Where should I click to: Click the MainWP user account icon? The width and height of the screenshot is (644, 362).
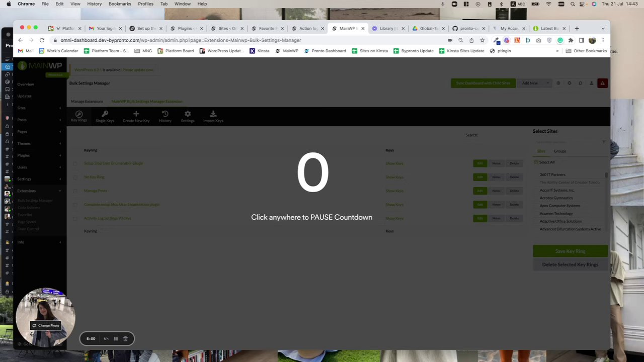point(591,83)
